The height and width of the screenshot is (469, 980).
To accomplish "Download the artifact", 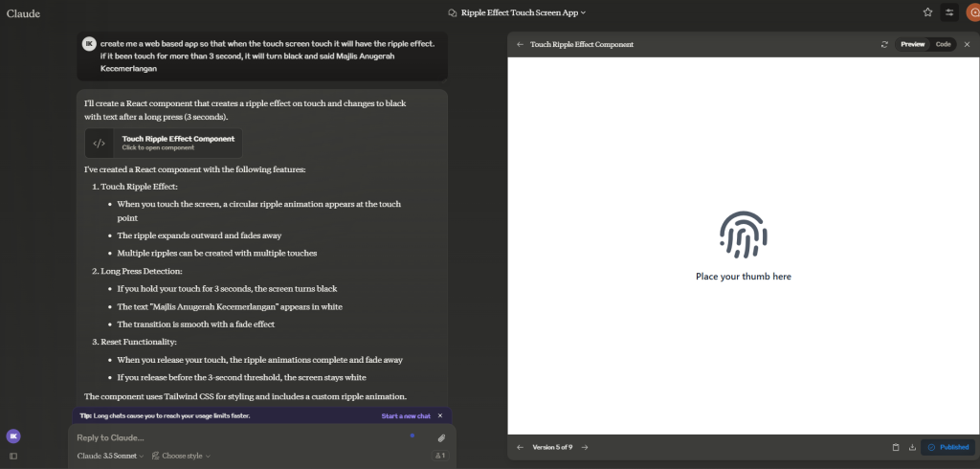I will tap(912, 447).
